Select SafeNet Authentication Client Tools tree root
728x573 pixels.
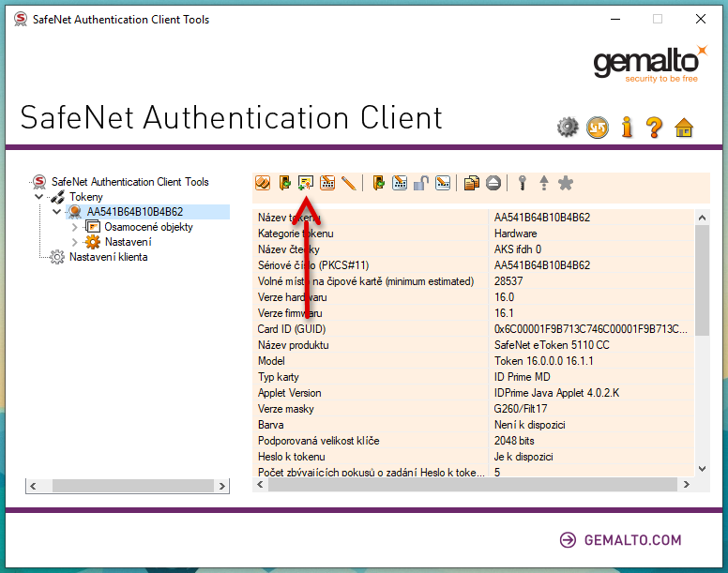130,181
